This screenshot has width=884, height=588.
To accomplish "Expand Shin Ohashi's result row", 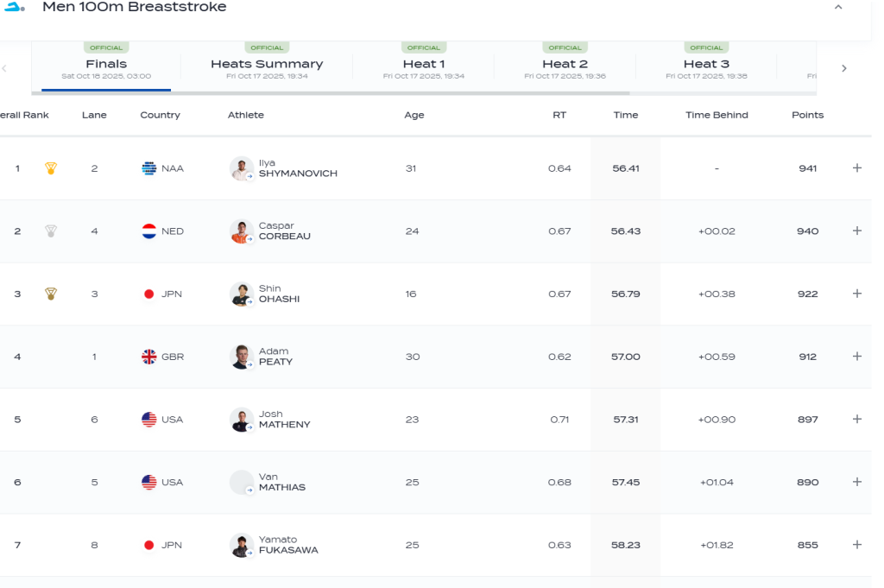I will pyautogui.click(x=856, y=294).
